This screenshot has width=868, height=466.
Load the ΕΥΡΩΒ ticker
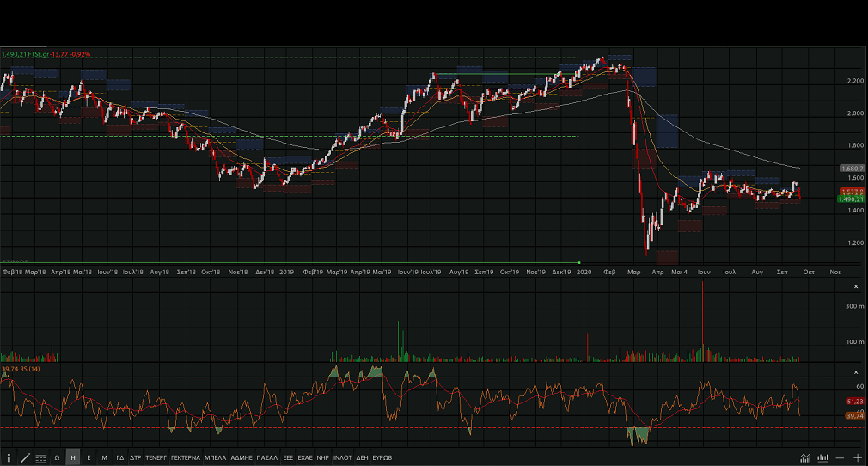coord(382,458)
